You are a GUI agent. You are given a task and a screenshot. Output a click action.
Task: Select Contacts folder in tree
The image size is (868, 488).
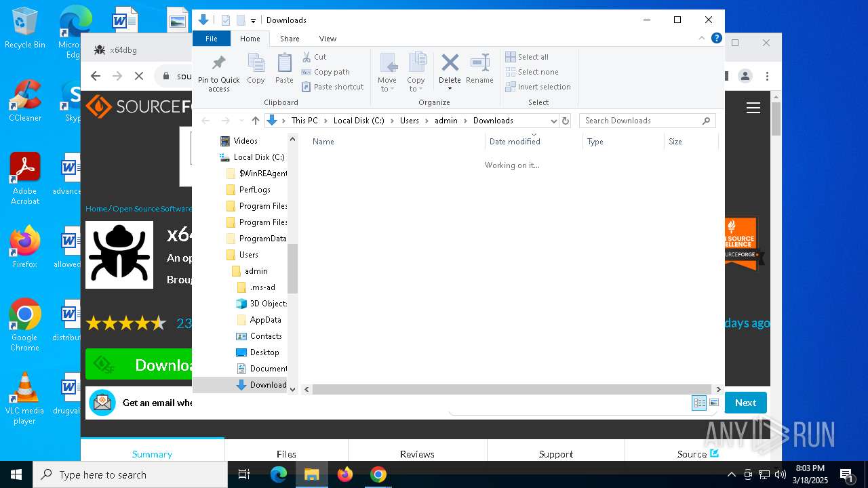pyautogui.click(x=266, y=336)
